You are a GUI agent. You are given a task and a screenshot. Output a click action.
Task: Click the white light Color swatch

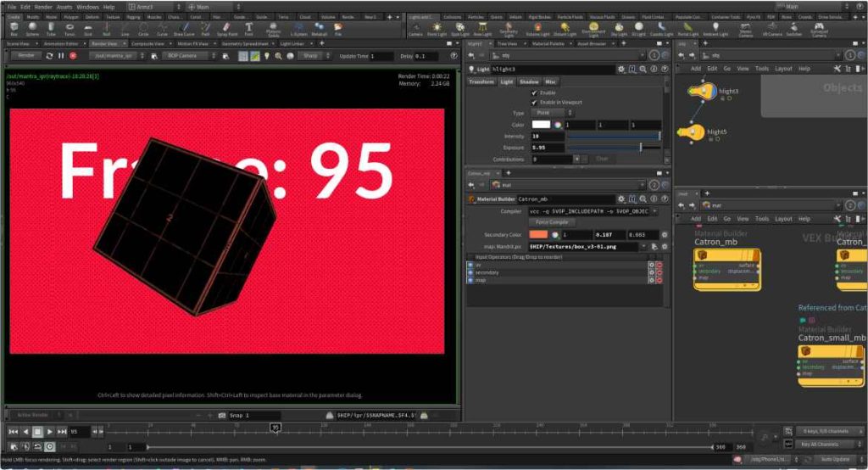click(x=541, y=125)
